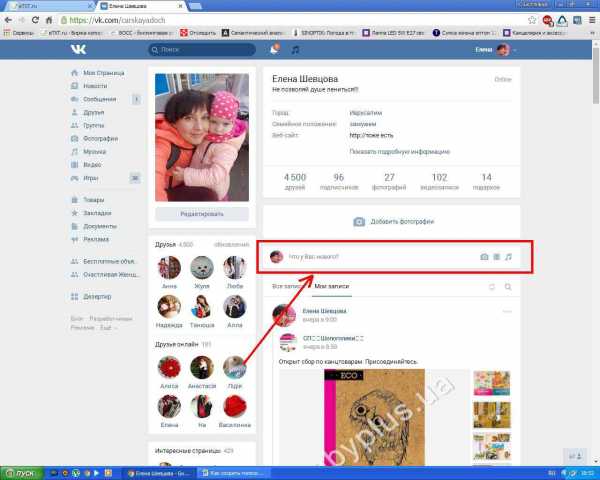
Task: Open friend Люба avatar
Action: pos(235,267)
